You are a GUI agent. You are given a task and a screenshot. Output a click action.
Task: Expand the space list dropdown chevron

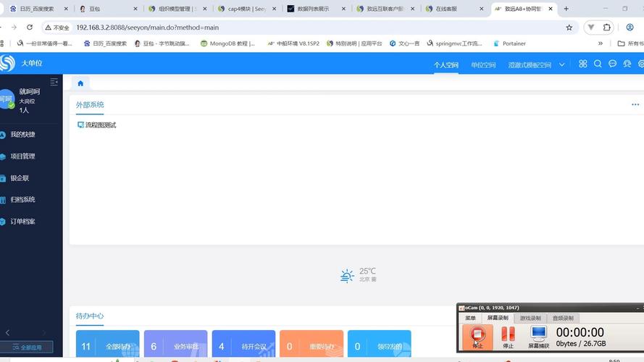point(561,65)
